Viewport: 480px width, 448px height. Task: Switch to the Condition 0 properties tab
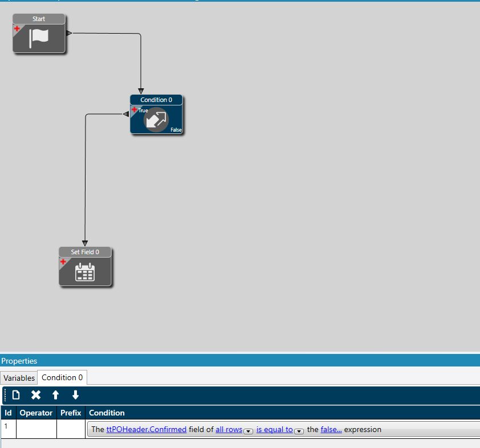tap(62, 377)
